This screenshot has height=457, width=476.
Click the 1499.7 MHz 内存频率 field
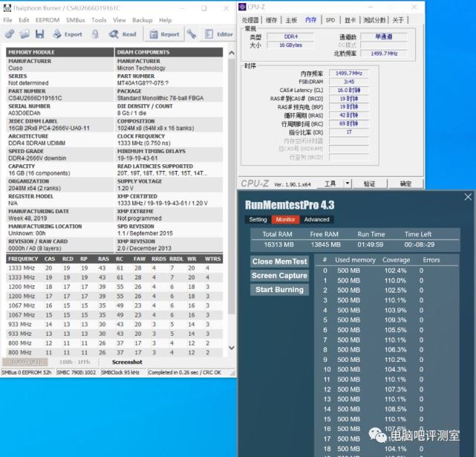(x=349, y=74)
